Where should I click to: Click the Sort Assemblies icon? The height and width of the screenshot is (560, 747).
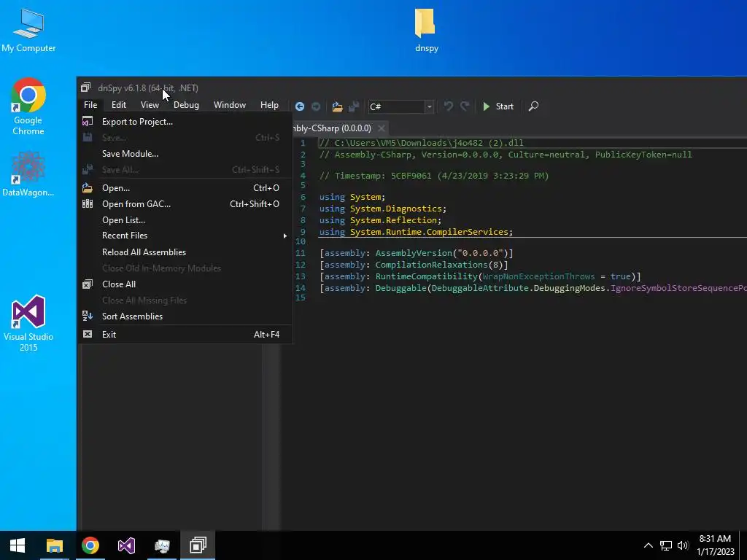click(x=88, y=316)
